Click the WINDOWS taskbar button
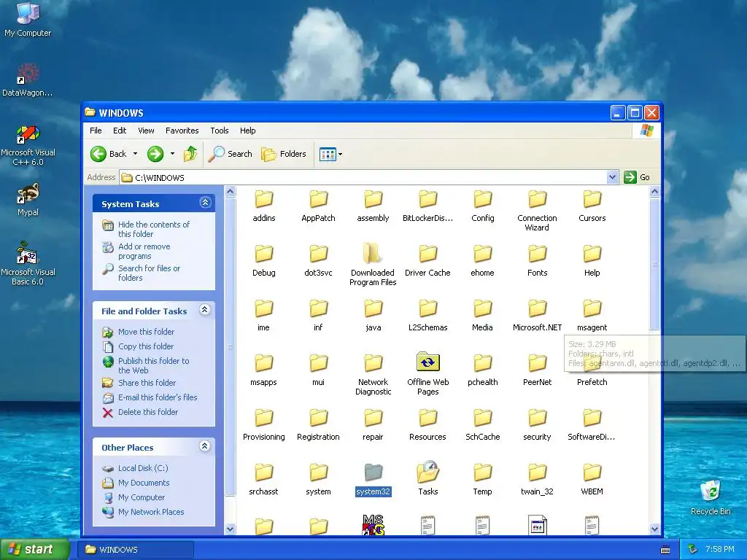Viewport: 747px width, 560px height. pyautogui.click(x=136, y=550)
